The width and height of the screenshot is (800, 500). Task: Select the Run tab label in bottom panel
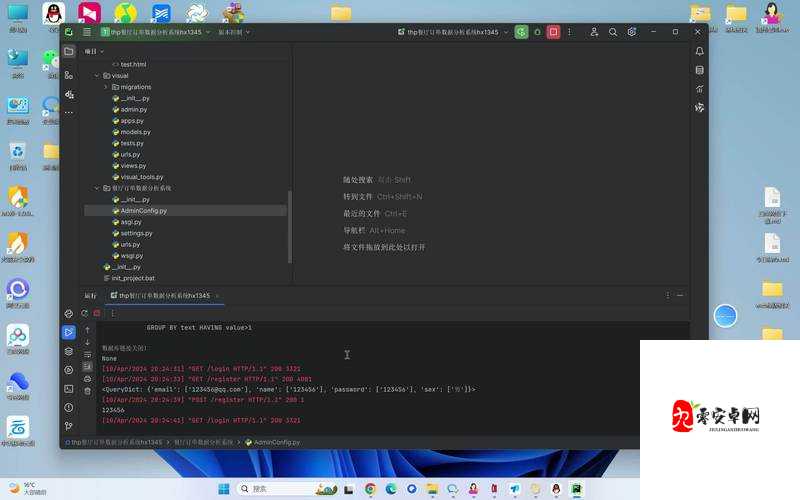click(90, 296)
